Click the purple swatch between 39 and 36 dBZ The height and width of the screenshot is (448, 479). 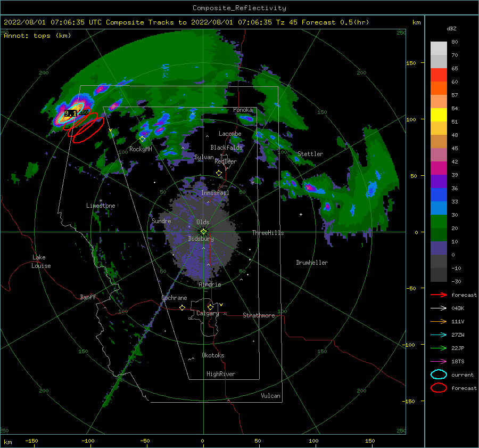pyautogui.click(x=439, y=182)
